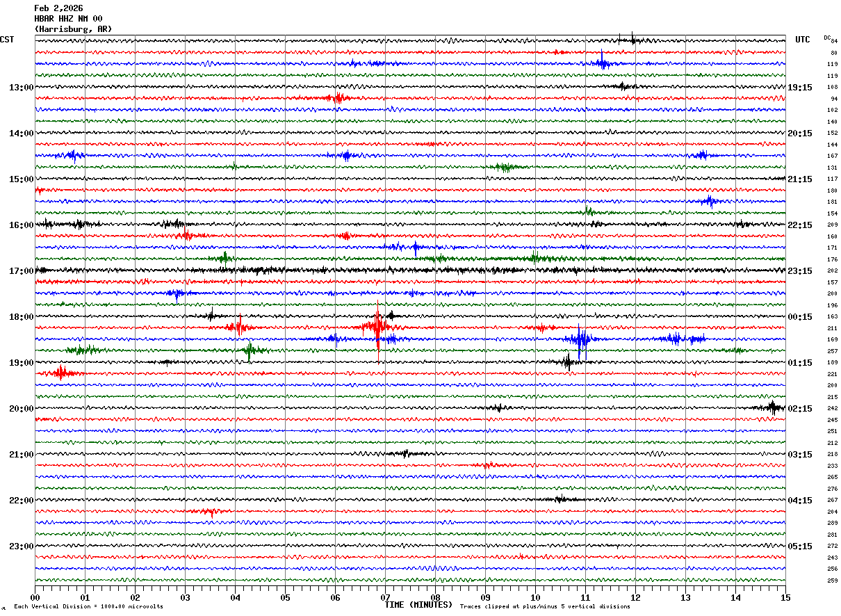The width and height of the screenshot is (841, 616).
Task: Click minute label "02" on the time axis
Action: [135, 597]
